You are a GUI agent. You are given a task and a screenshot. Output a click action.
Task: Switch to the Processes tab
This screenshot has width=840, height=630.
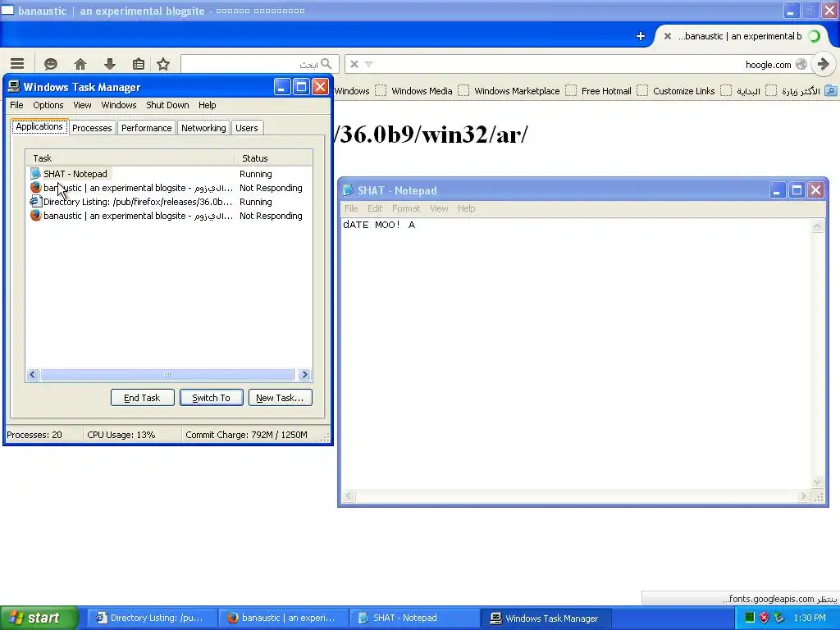(x=92, y=128)
